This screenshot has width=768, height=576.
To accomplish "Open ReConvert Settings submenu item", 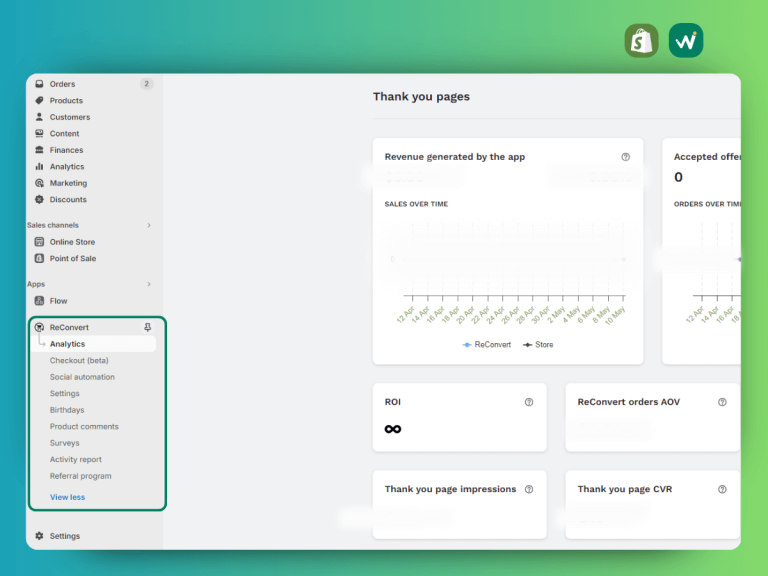I will (64, 393).
